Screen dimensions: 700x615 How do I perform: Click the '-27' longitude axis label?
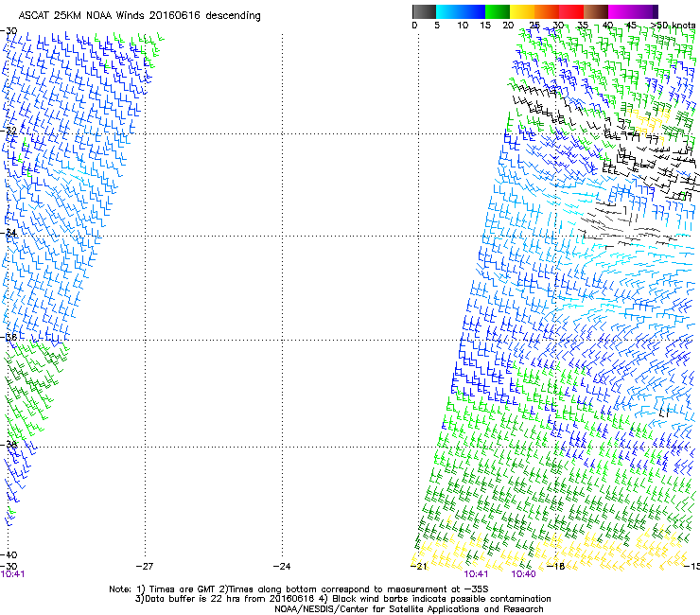(145, 567)
